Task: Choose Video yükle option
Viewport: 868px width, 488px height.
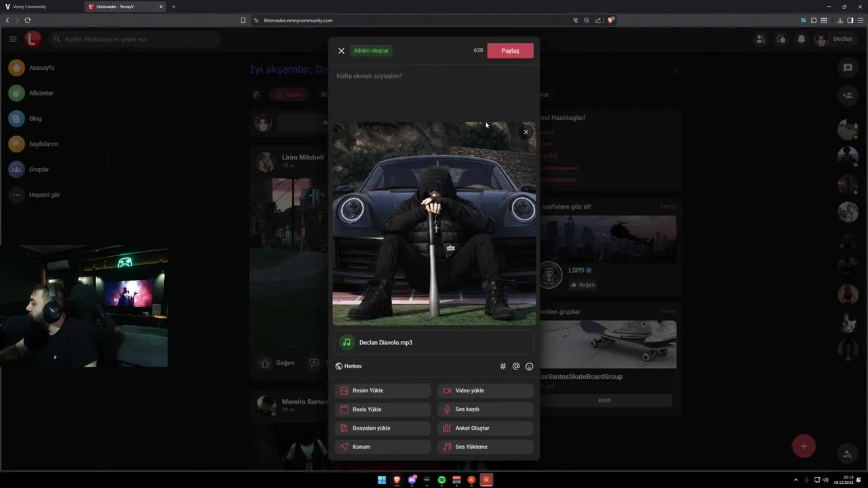Action: point(486,390)
